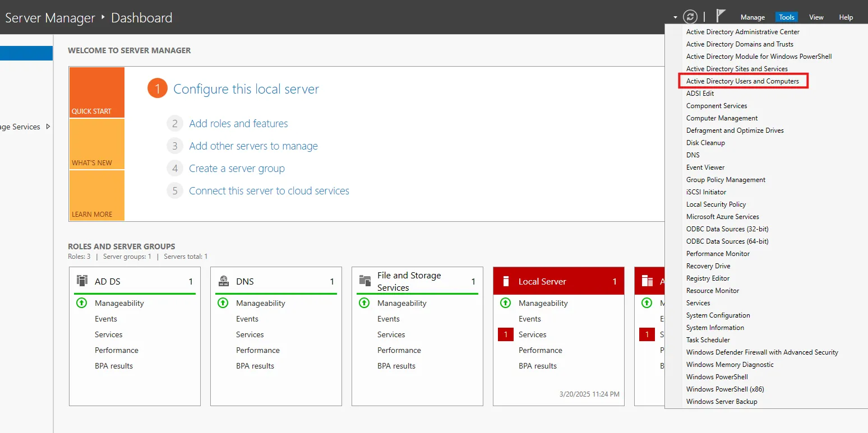
Task: Open the notifications flag icon
Action: click(721, 16)
